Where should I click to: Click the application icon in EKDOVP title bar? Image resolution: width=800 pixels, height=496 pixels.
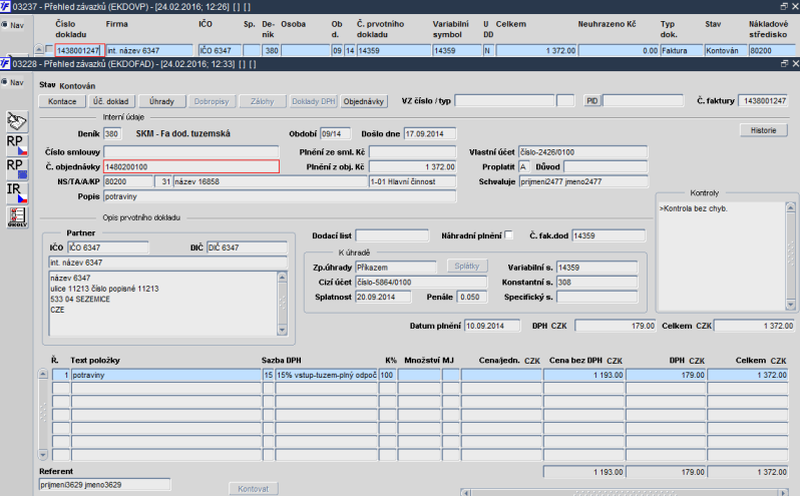(5, 7)
